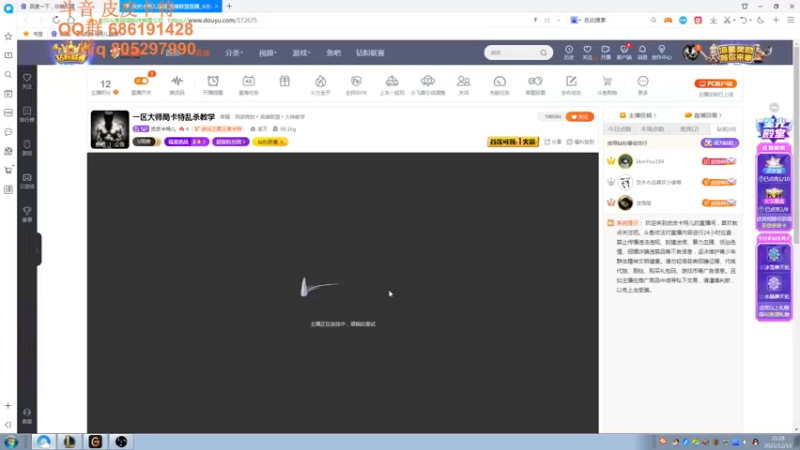Click the browser reload button
This screenshot has height=450, width=800.
[x=56, y=20]
